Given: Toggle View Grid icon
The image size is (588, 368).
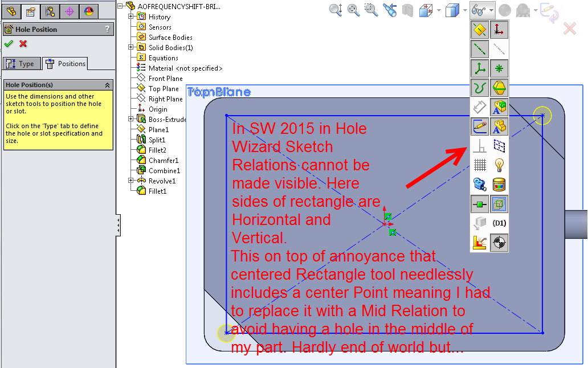Looking at the screenshot, I should (x=480, y=165).
